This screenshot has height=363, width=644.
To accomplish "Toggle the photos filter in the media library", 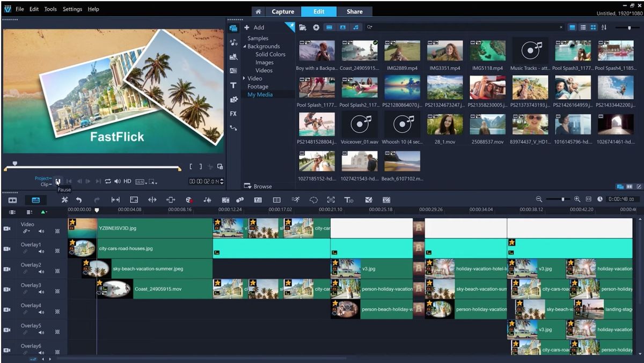I will (342, 27).
